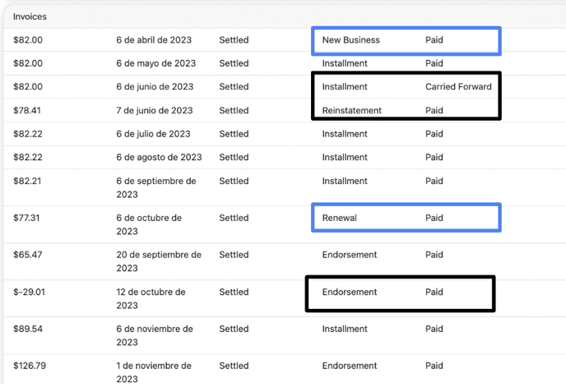The image size is (566, 392).
Task: Click Paid status in the Reinstatement row
Action: [434, 110]
